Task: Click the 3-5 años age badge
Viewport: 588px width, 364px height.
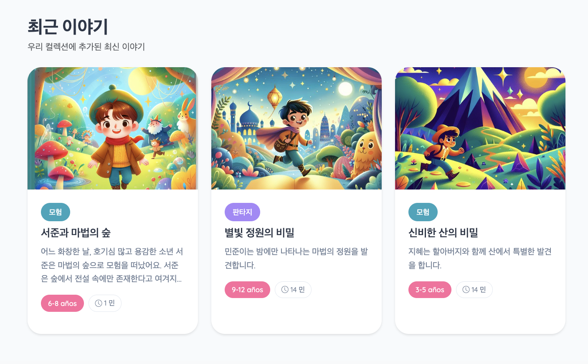Action: pos(430,290)
